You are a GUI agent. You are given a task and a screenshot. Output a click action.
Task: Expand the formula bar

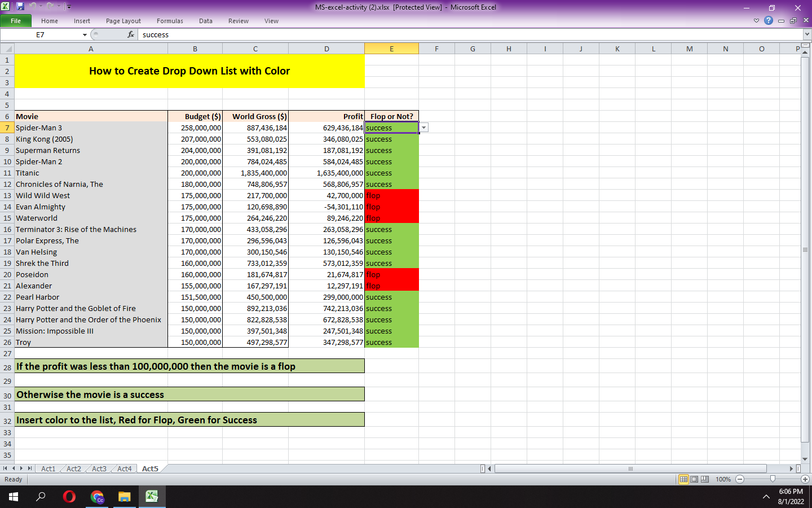coord(806,35)
